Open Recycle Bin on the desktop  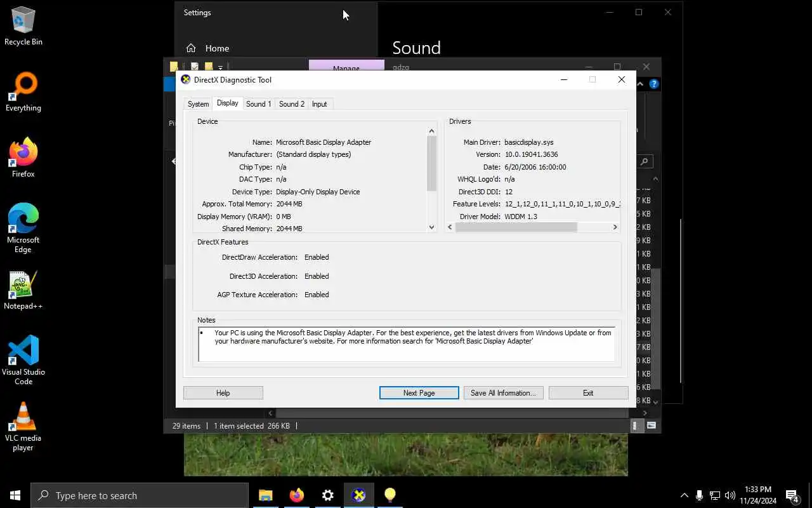click(x=23, y=27)
